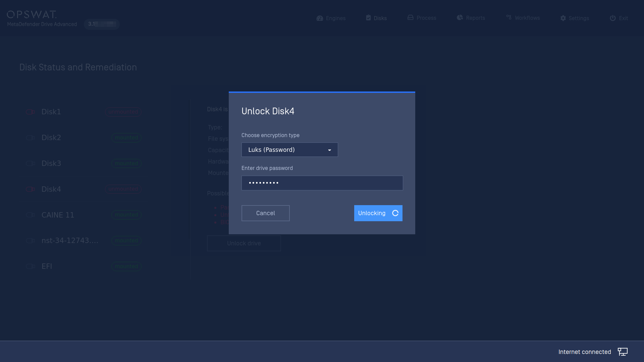Viewport: 644px width, 362px height.
Task: Click the encryption dropdown arrow
Action: (329, 150)
